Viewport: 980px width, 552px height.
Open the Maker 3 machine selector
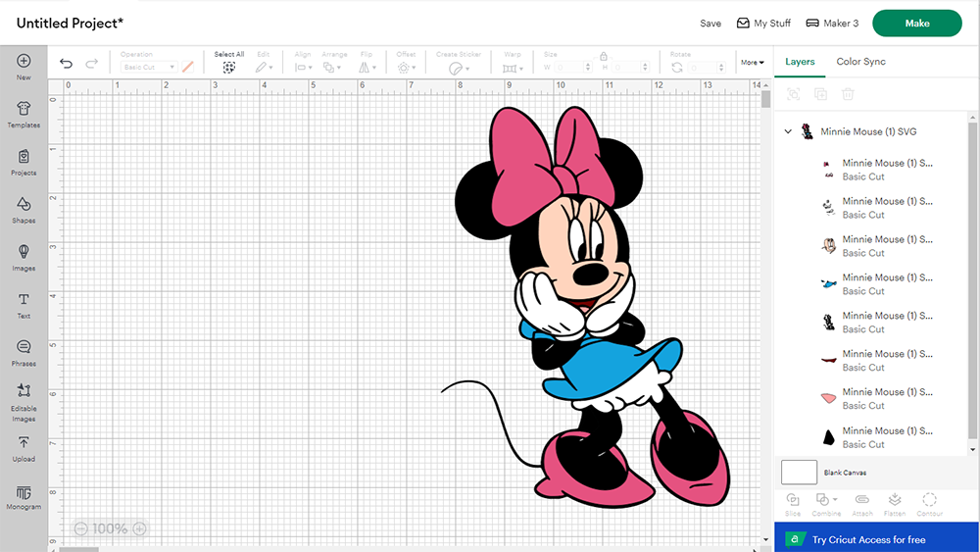pos(832,24)
